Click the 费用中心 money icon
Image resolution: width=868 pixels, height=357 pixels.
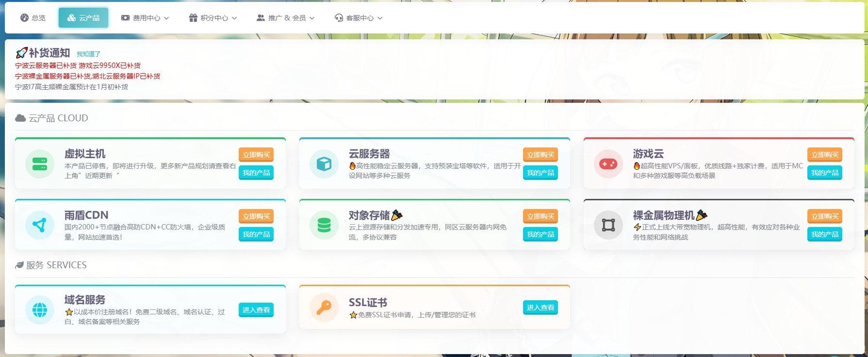125,18
